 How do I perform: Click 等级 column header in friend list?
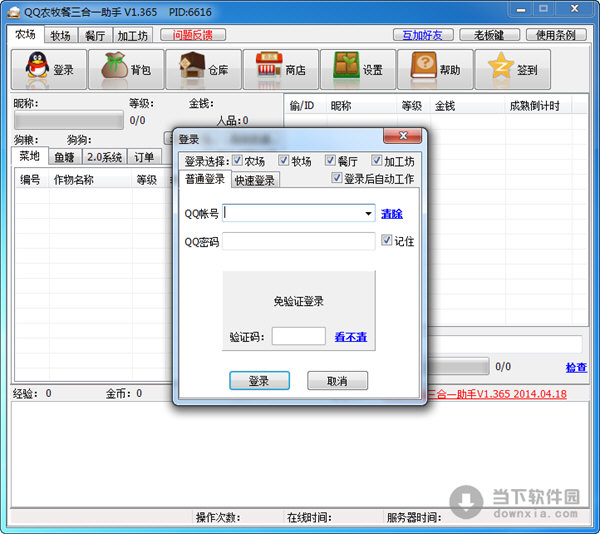[x=412, y=106]
